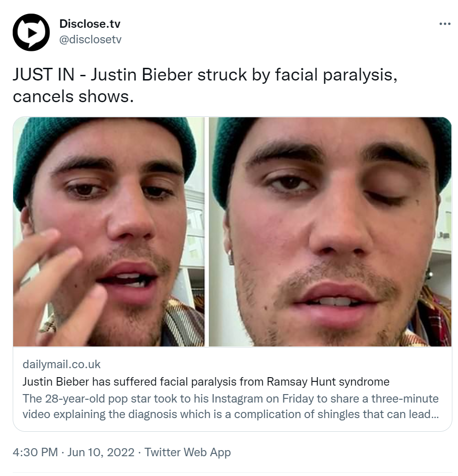Open the dailymail.co.uk domain label

[61, 364]
